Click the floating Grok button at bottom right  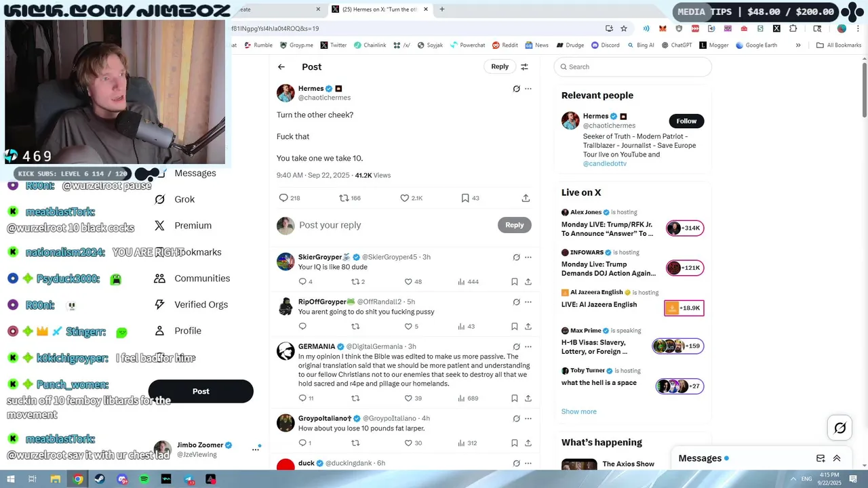[x=840, y=428]
